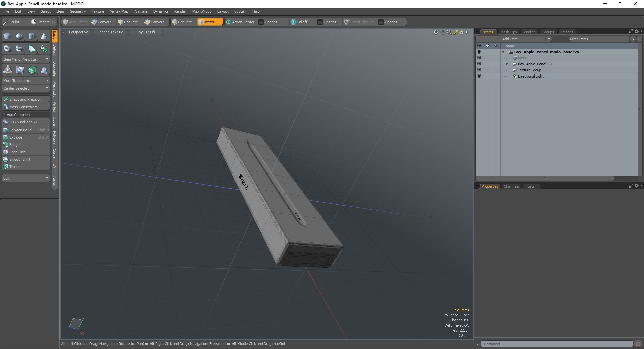Open the Add Item dropdown arrow
Screen dimensions: 644x349
pyautogui.click(x=549, y=39)
